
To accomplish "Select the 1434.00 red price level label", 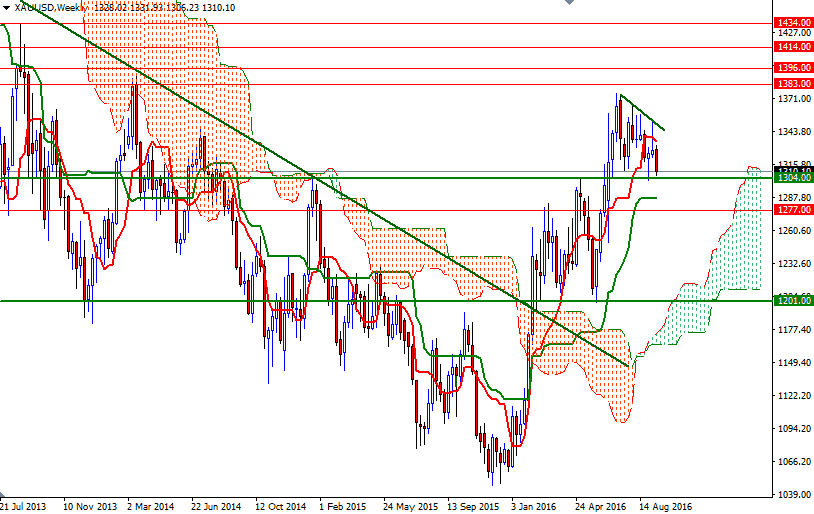I will pyautogui.click(x=793, y=23).
